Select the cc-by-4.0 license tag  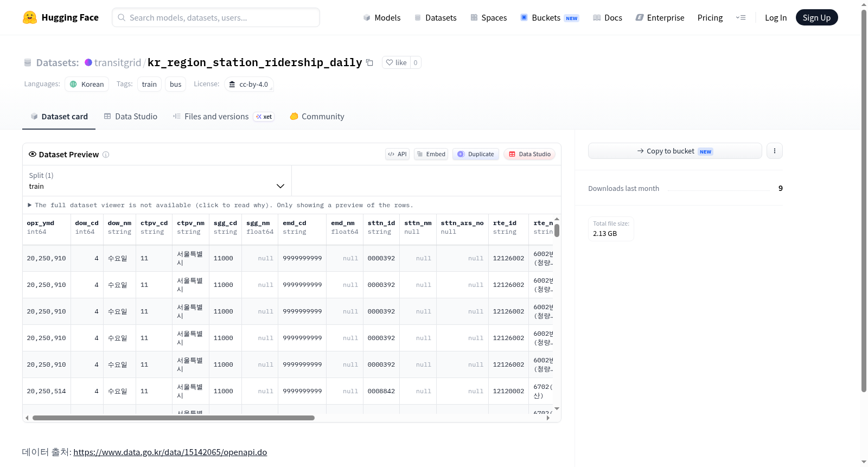pyautogui.click(x=248, y=84)
